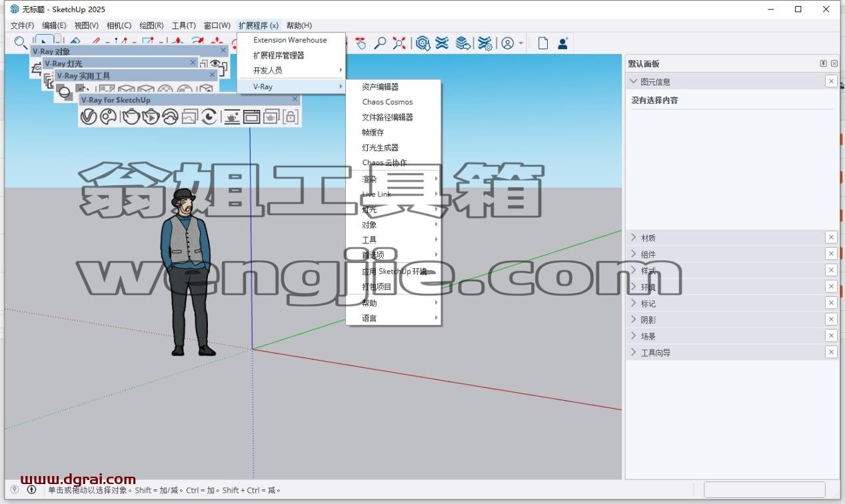Screen dimensions: 845x504
Task: Click the Send to LayOut icon
Action: coord(462,43)
